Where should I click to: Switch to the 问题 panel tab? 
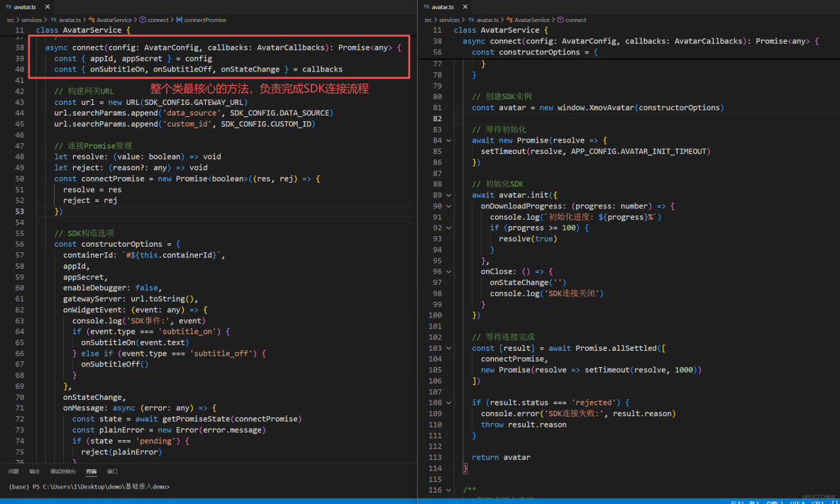(13, 471)
